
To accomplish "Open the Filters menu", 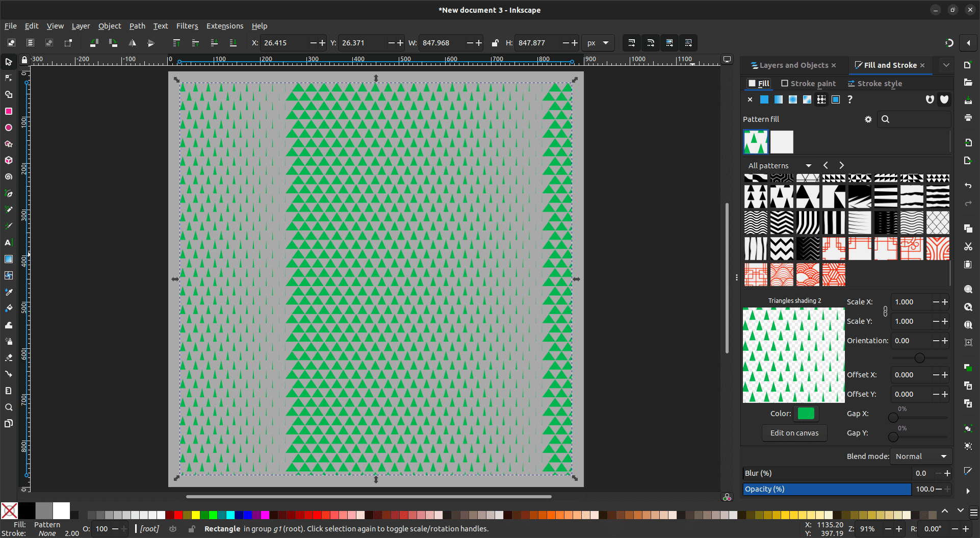I will (x=187, y=26).
